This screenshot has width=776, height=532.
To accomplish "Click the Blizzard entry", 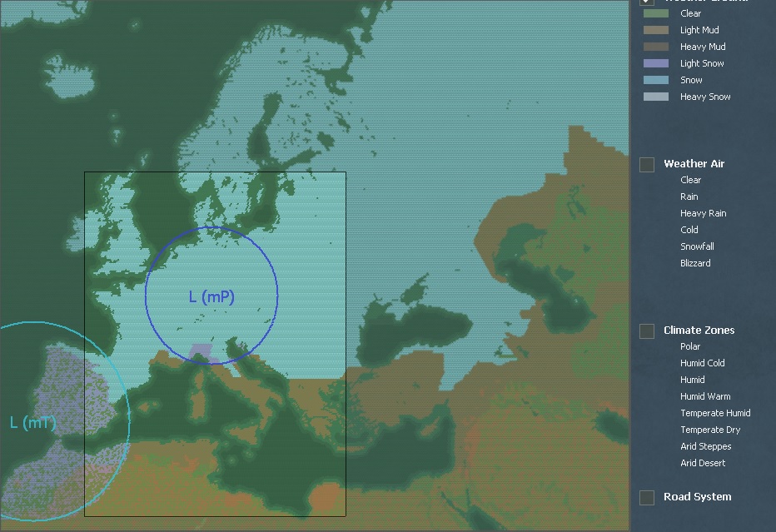I will (695, 263).
